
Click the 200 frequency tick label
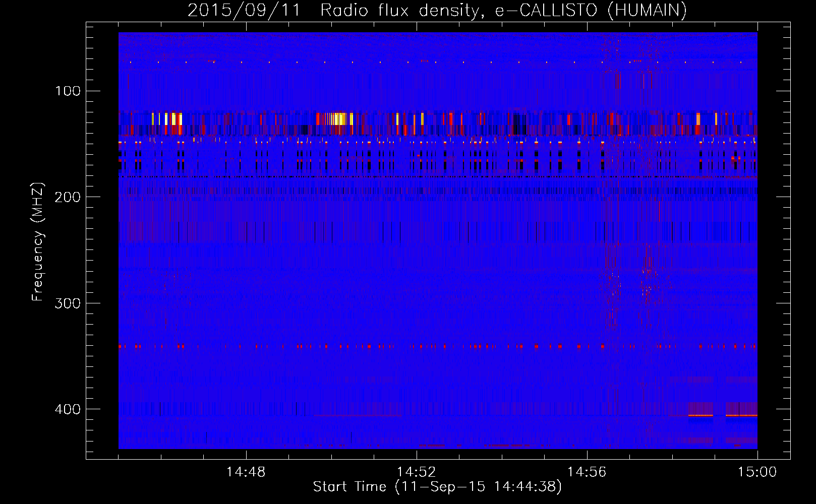click(68, 197)
